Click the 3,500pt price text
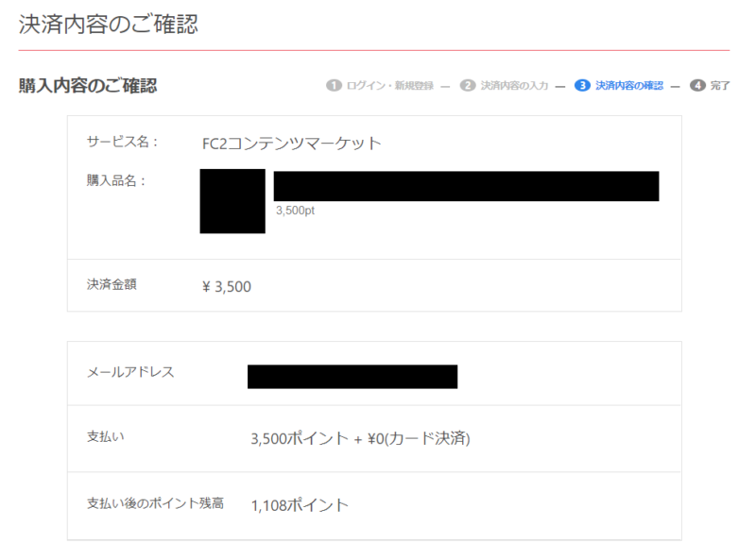756x560 pixels. 295,211
